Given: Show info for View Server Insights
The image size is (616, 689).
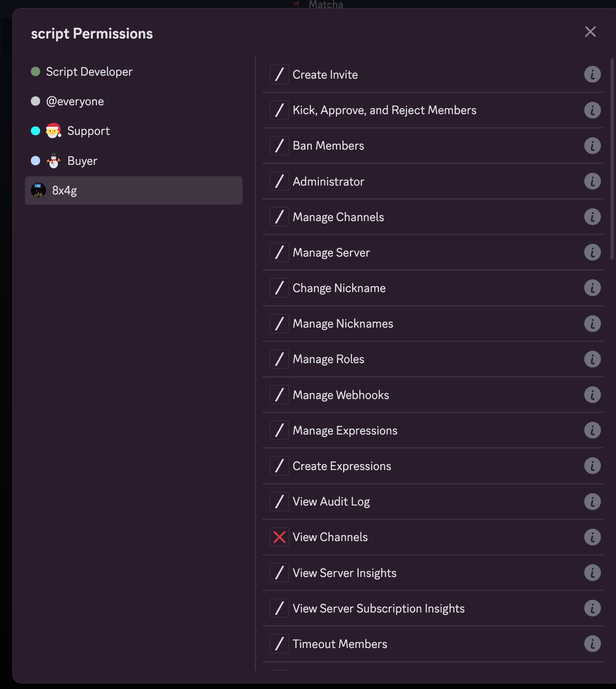Looking at the screenshot, I should [x=592, y=573].
